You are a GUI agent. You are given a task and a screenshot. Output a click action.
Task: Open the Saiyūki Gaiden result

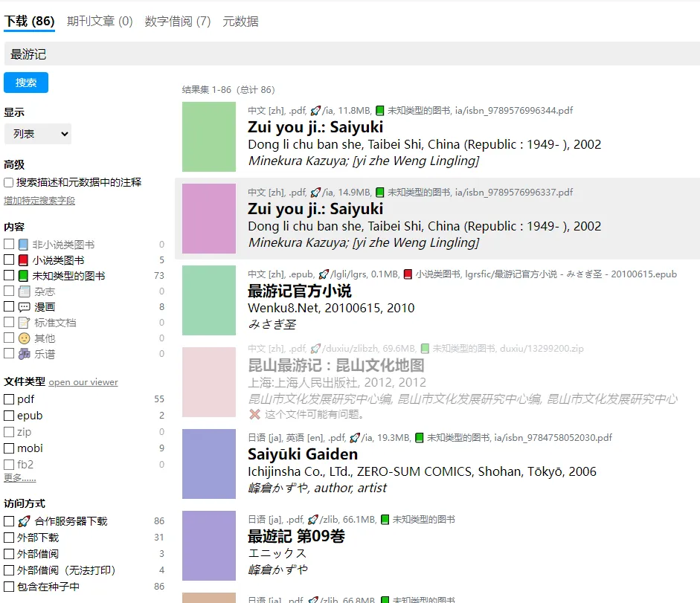tap(303, 454)
